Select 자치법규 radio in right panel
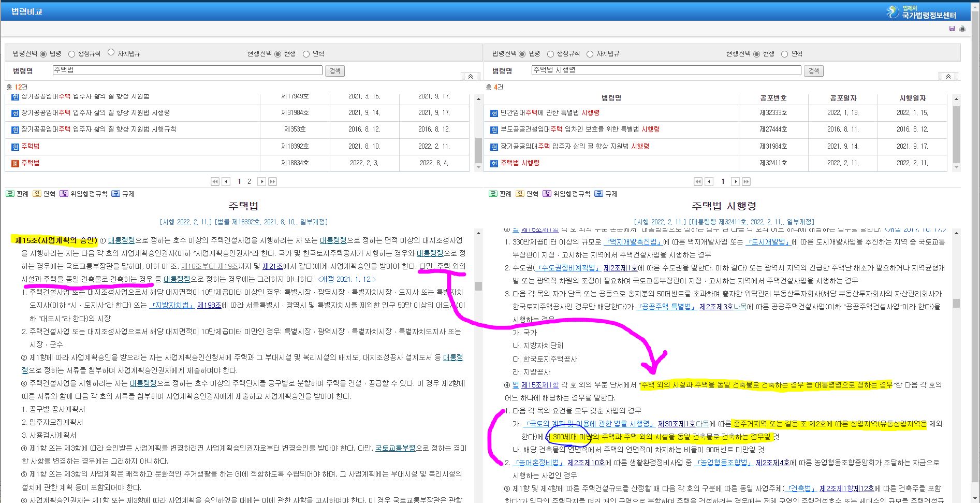This screenshot has width=980, height=503. coord(590,54)
